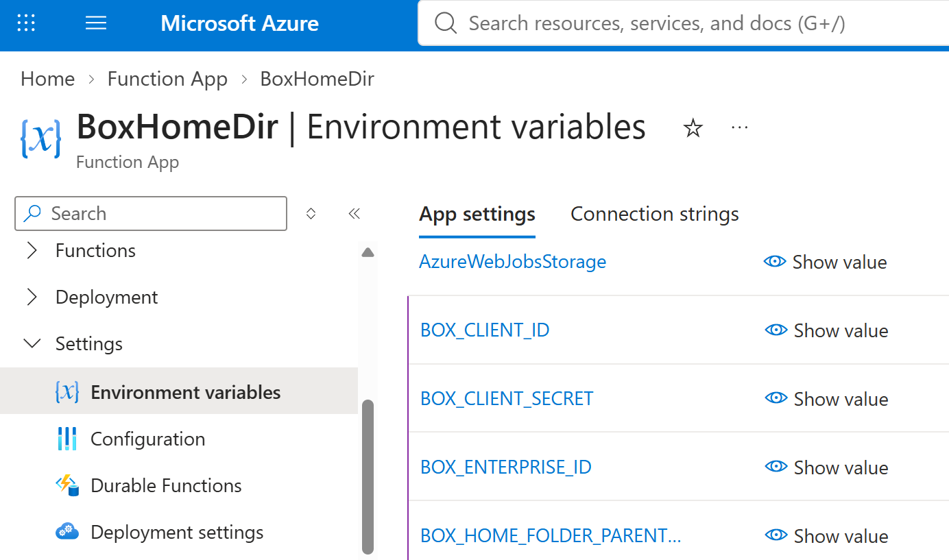This screenshot has height=560, width=949.
Task: Click the global search magnifier icon
Action: 446,23
